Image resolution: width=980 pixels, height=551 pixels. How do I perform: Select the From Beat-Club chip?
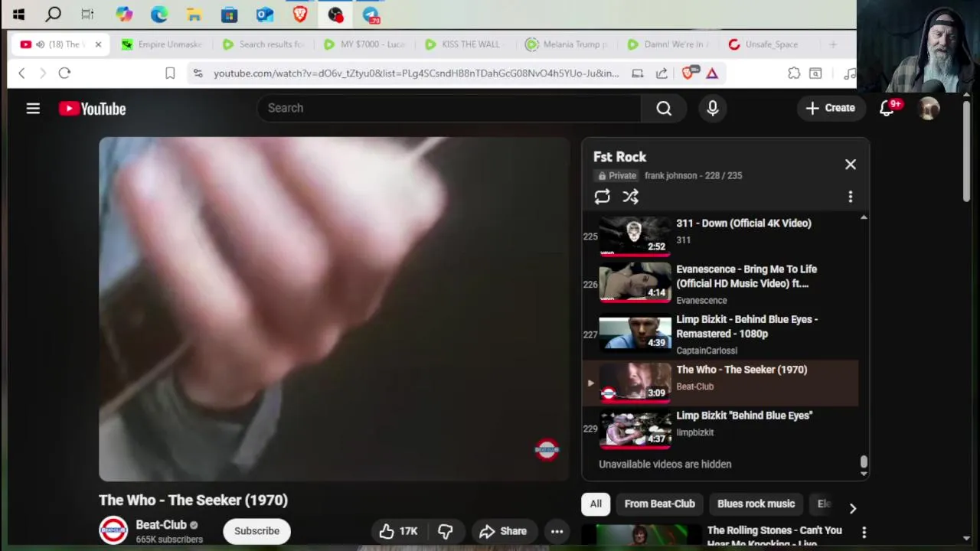coord(659,504)
